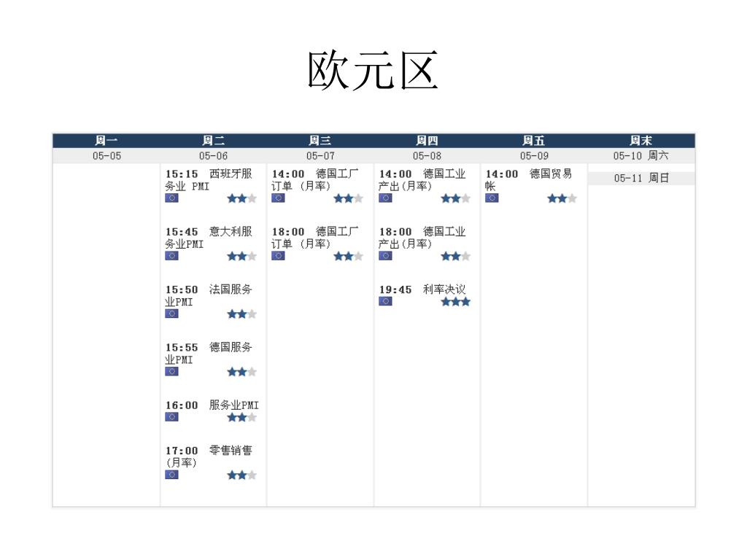Screen dimensions: 747x560
Task: Click the star rating for 德国服务业PMI
Action: (x=241, y=372)
